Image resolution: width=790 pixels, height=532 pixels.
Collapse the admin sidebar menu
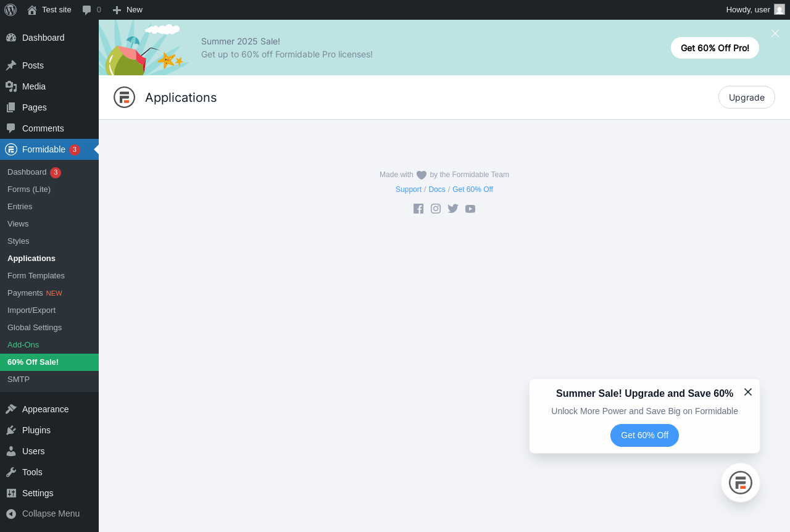(x=49, y=513)
